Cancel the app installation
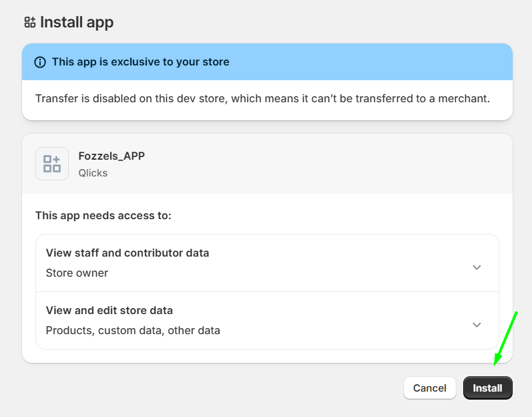The image size is (532, 417). pyautogui.click(x=429, y=388)
